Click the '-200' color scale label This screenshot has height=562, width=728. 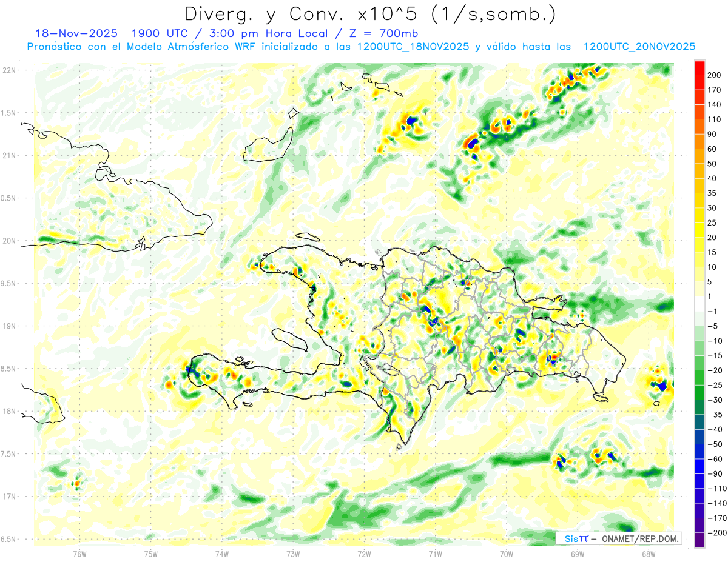716,532
